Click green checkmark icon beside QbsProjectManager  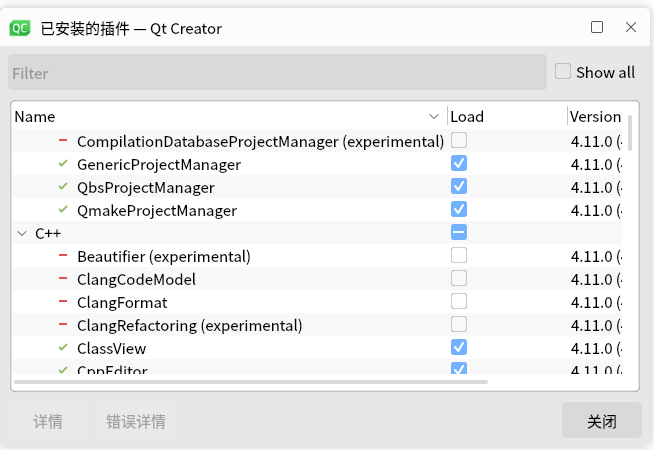click(63, 186)
